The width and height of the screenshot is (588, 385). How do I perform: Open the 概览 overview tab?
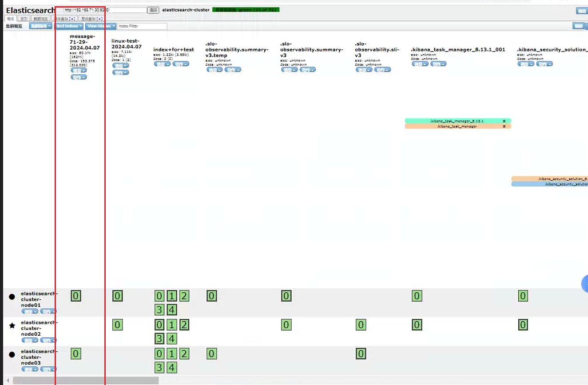click(x=10, y=19)
